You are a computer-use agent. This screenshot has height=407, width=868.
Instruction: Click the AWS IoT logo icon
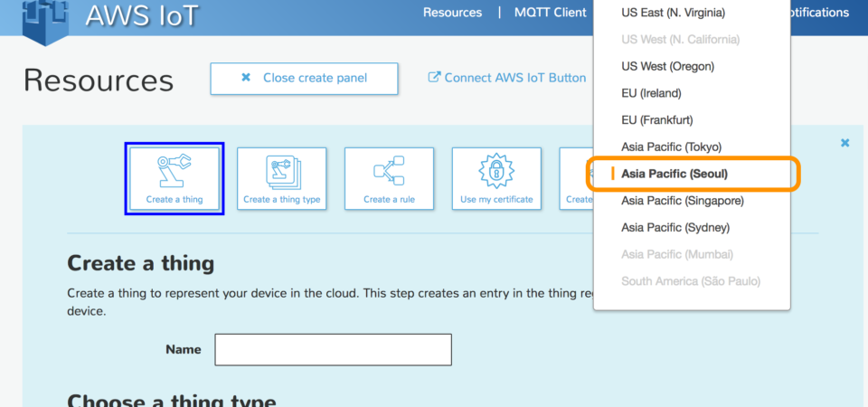(45, 21)
